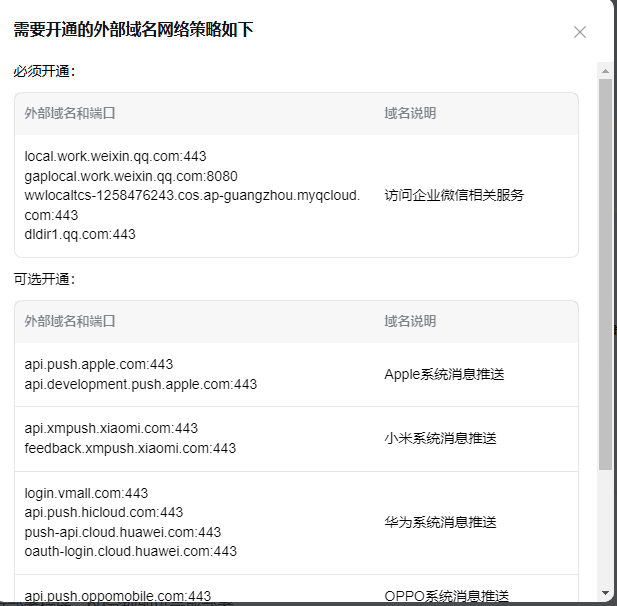Select api.push.apple.com:443 domain entry

pos(99,365)
